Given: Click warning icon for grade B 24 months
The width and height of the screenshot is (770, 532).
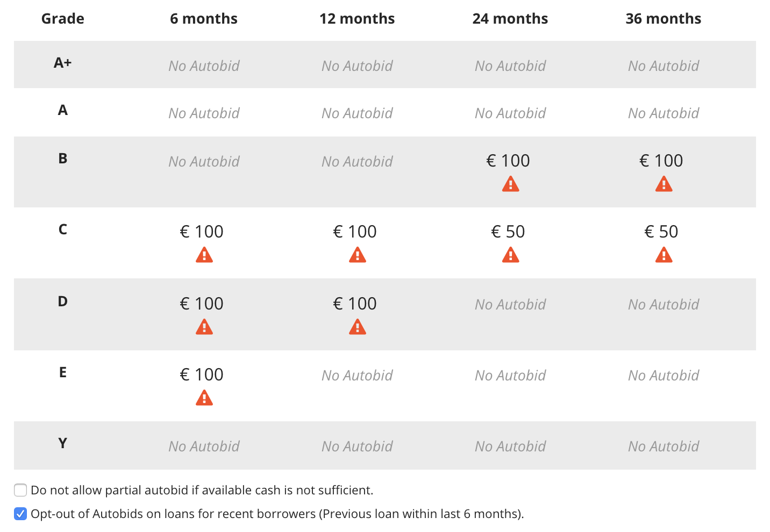Looking at the screenshot, I should tap(510, 185).
